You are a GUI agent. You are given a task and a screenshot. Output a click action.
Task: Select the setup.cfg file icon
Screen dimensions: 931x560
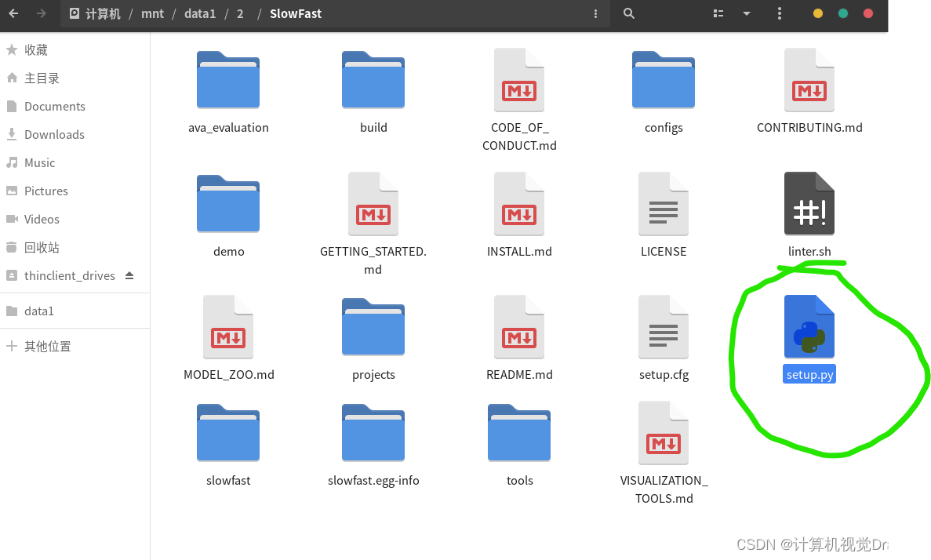click(664, 326)
